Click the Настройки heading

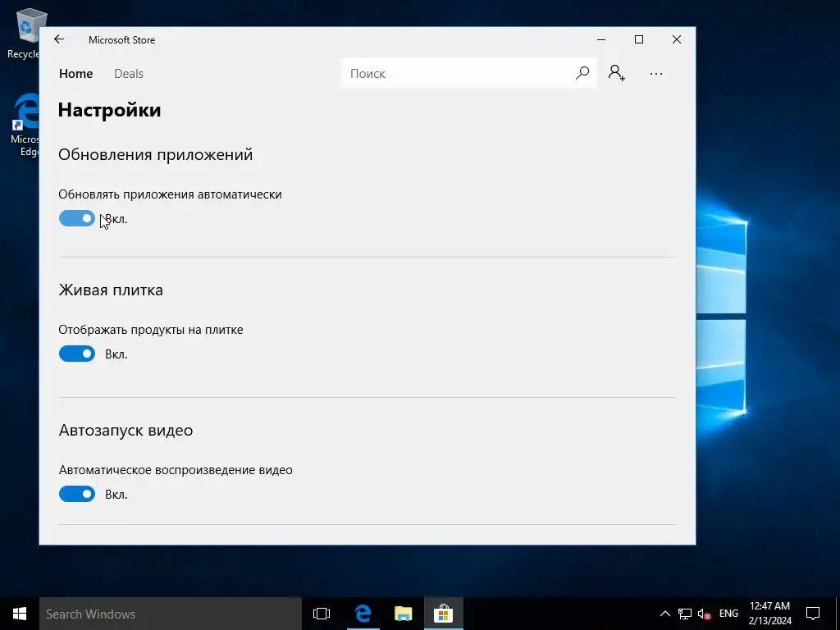tap(110, 110)
